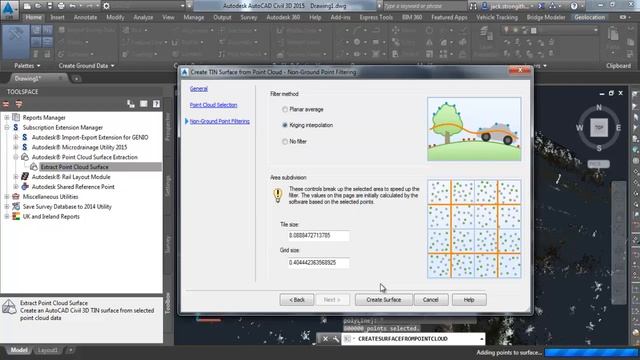Click the binoculars search icon
This screenshot has width=640, height=360.
click(473, 6)
